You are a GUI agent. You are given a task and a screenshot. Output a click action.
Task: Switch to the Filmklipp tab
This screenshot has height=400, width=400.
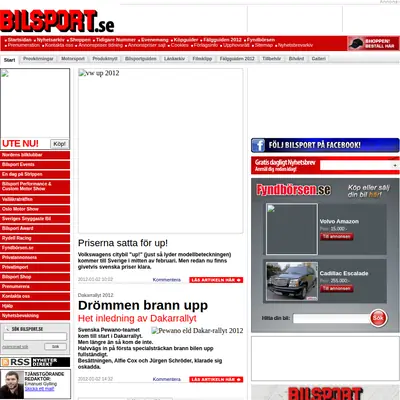point(202,59)
